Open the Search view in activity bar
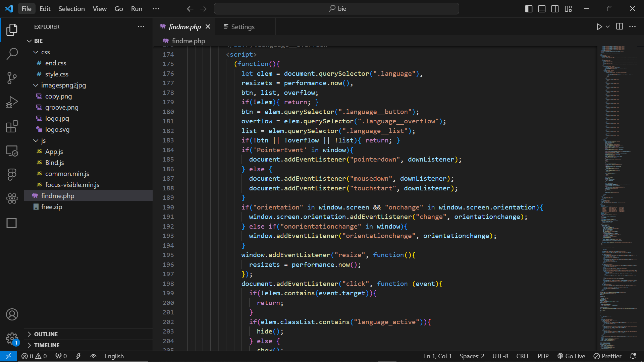The image size is (644, 362). [x=12, y=54]
